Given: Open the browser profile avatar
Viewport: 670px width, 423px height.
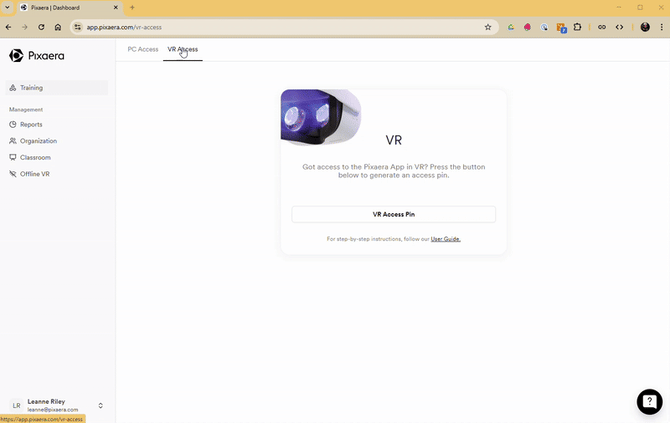Looking at the screenshot, I should pos(645,27).
